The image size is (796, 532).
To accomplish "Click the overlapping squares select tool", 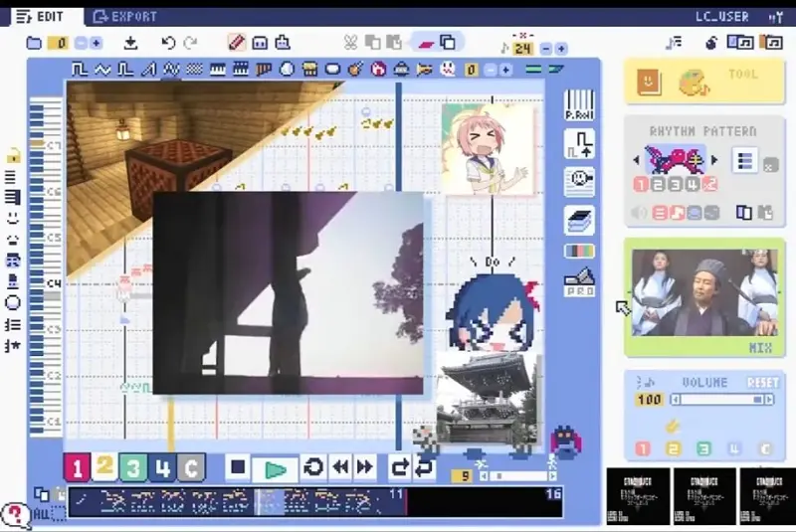I will coord(448,42).
